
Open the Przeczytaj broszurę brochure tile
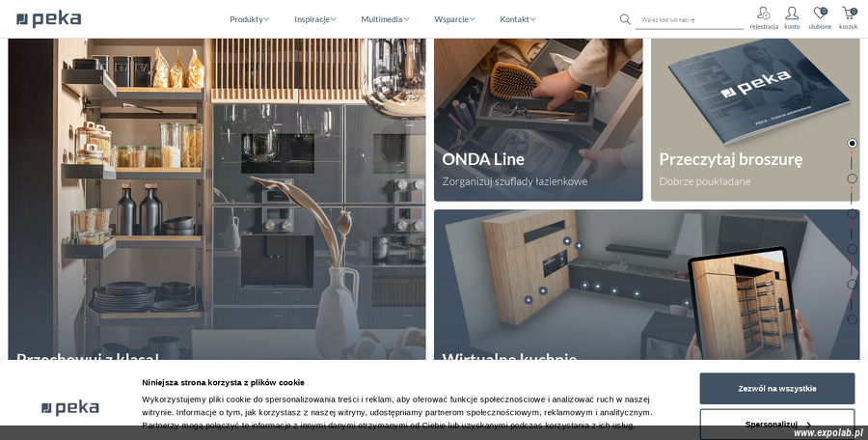[755, 120]
